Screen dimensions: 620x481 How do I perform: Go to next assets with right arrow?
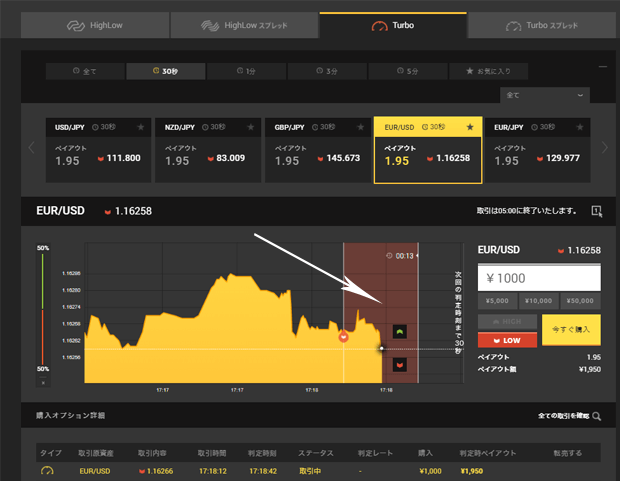click(x=605, y=148)
